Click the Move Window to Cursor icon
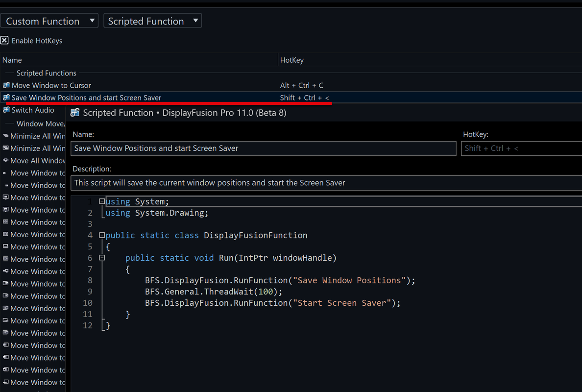 pyautogui.click(x=6, y=85)
